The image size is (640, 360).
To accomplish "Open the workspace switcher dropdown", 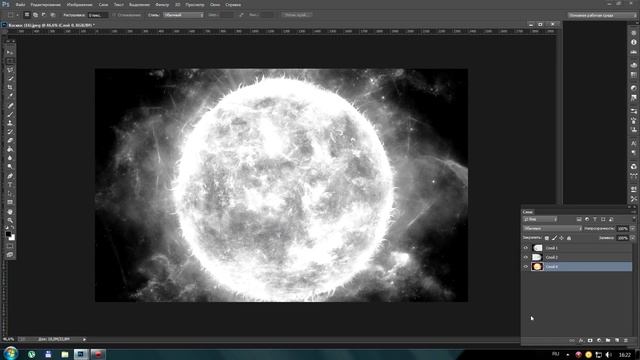I will point(602,15).
